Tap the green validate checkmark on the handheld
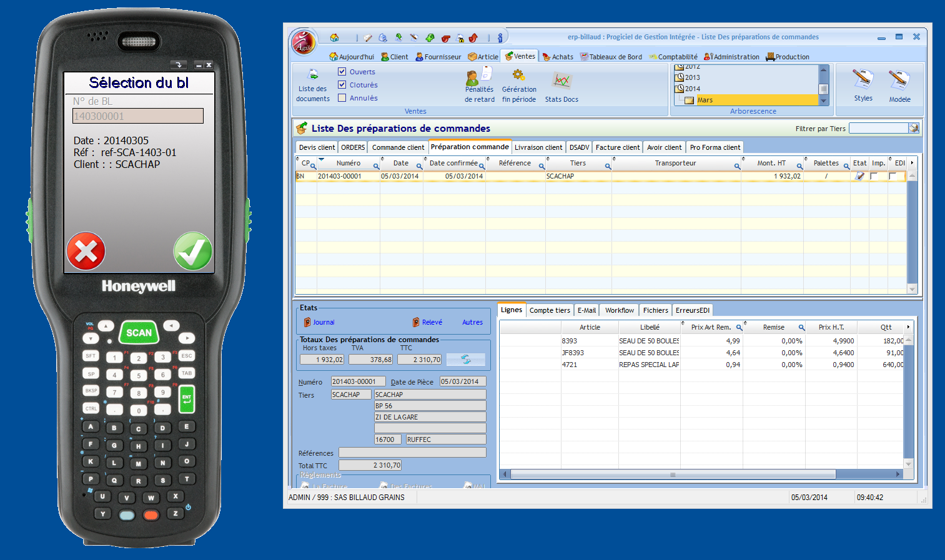This screenshot has height=560, width=945. point(193,252)
